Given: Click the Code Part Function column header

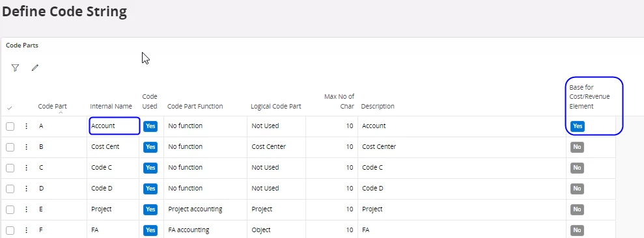Looking at the screenshot, I should pyautogui.click(x=195, y=106).
